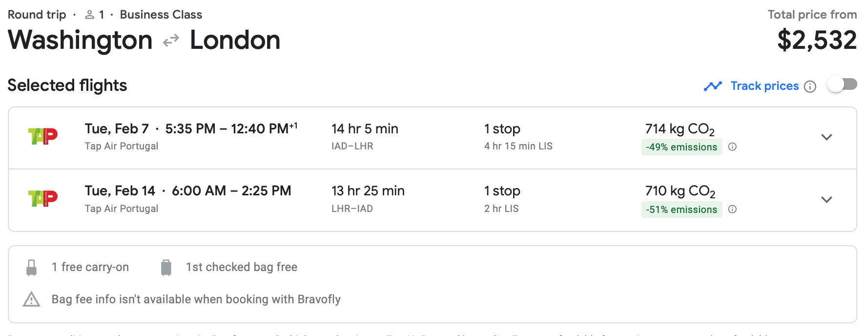
Task: Click the round trip arrows icon
Action: [x=171, y=41]
